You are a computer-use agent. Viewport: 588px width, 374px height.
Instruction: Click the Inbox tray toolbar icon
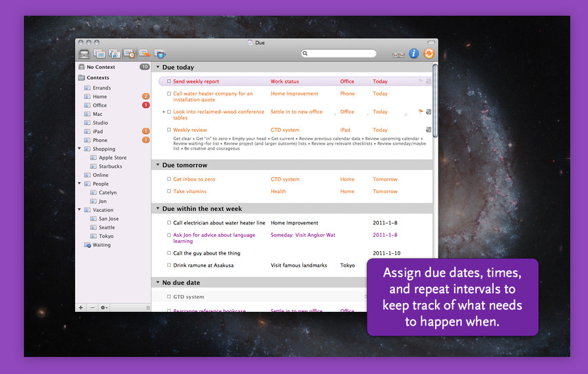(84, 53)
